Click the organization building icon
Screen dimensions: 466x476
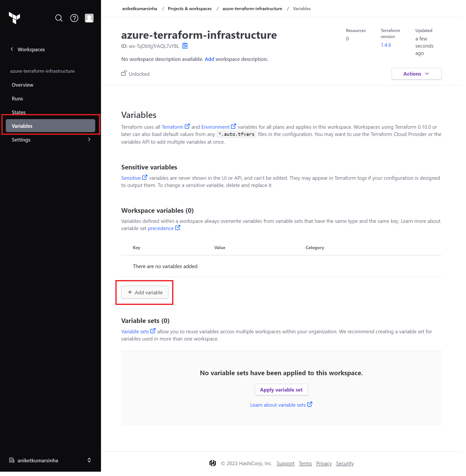point(12,461)
